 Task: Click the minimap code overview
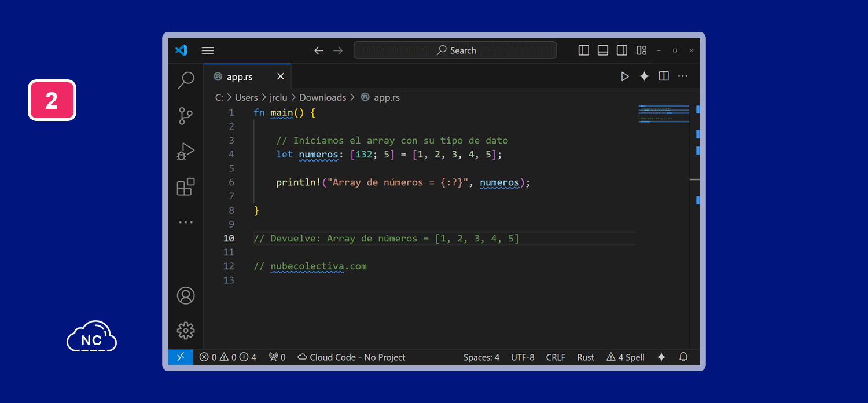(663, 114)
